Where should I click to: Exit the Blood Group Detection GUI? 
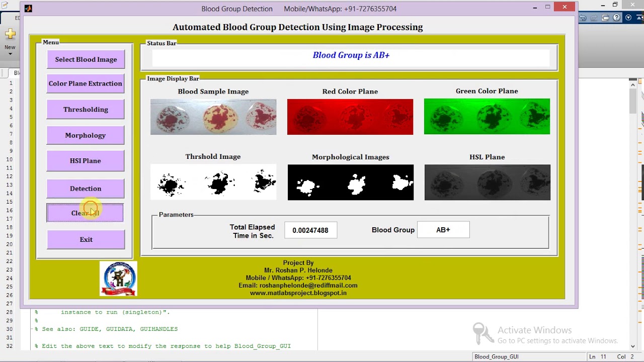point(86,239)
